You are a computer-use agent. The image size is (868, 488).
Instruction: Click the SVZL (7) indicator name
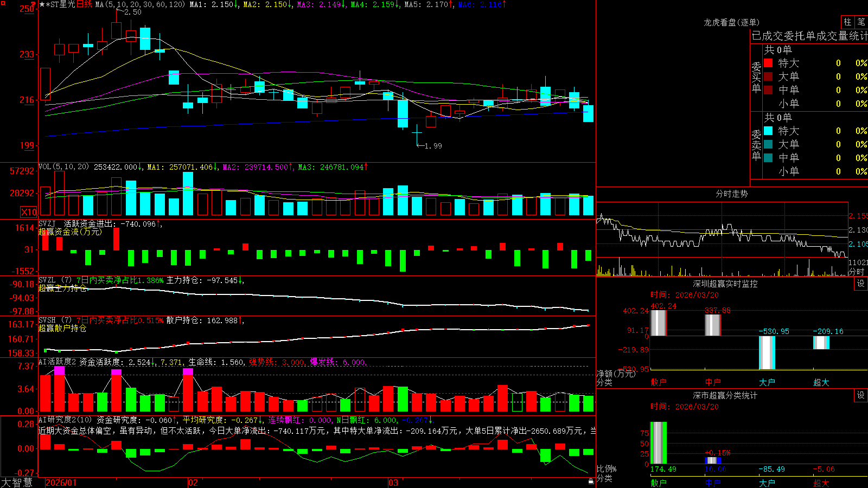[x=55, y=280]
